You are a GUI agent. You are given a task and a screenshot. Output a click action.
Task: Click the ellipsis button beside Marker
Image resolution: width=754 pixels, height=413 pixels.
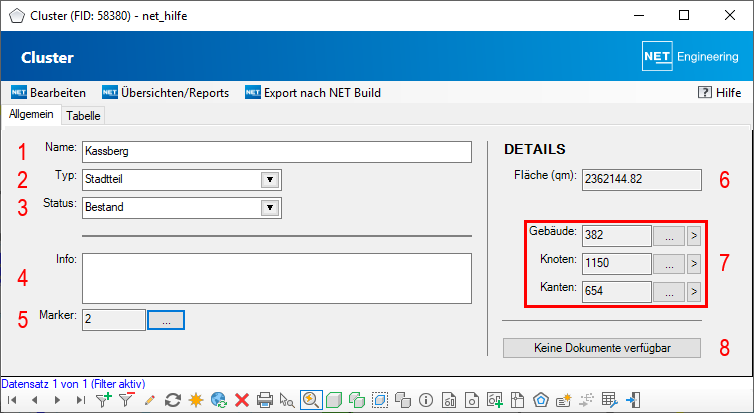click(x=166, y=320)
